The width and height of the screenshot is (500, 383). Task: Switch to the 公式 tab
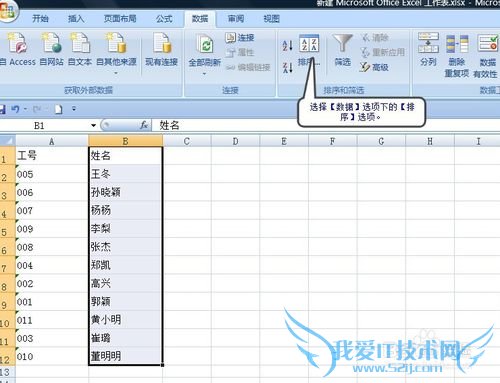coord(164,19)
